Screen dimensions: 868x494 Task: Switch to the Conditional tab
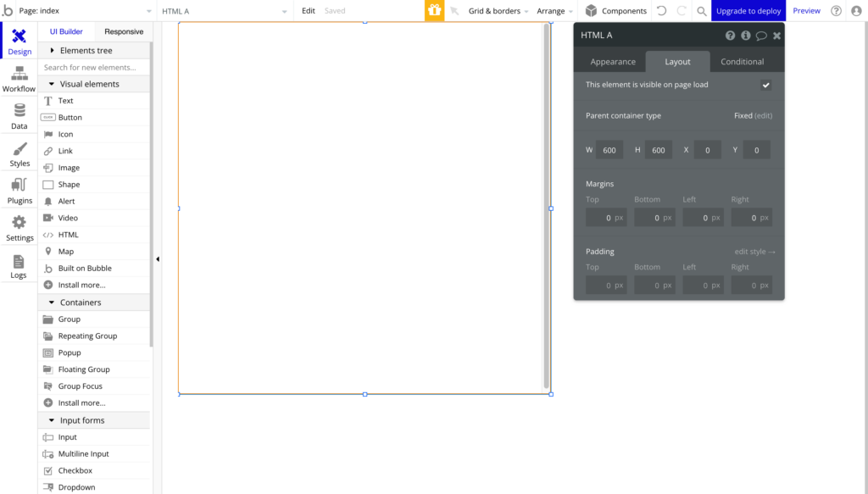click(743, 62)
